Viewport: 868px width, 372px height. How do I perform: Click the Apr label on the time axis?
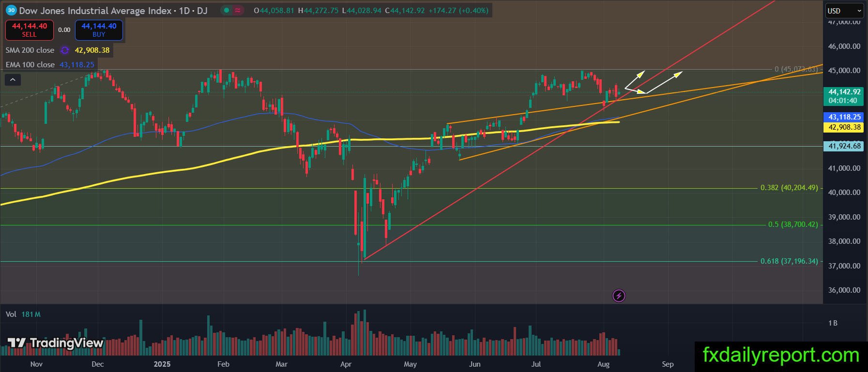click(346, 364)
